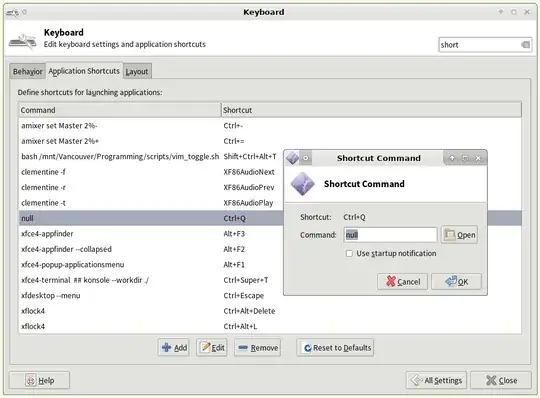Open the Layout tab
This screenshot has height=398, width=540.
(137, 71)
